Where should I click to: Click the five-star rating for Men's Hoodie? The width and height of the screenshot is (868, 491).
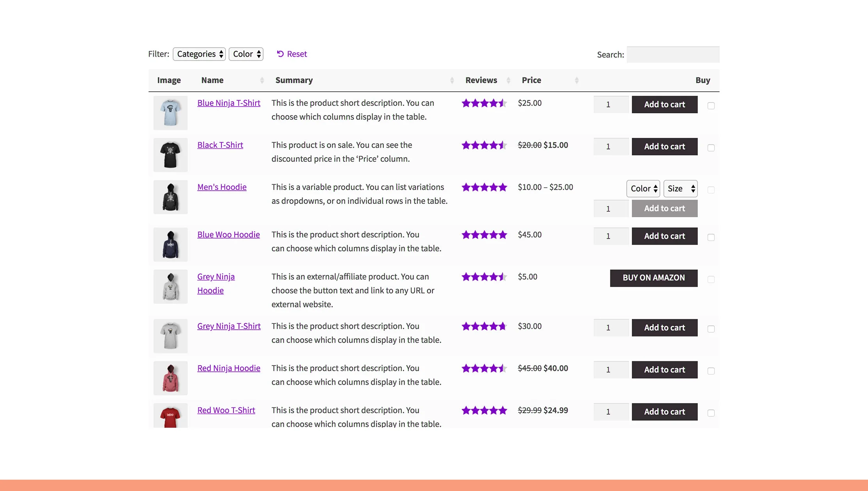coord(484,187)
